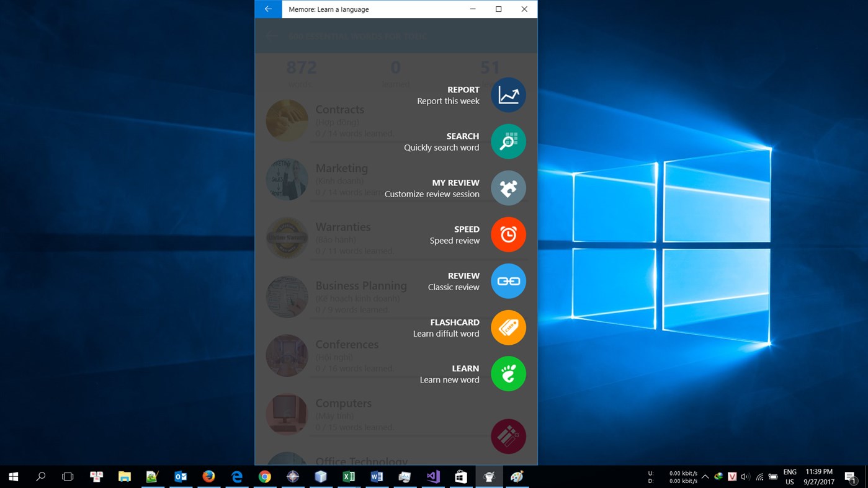Open the paint palette app on the taskbar
This screenshot has height=488, width=868.
coord(517,476)
